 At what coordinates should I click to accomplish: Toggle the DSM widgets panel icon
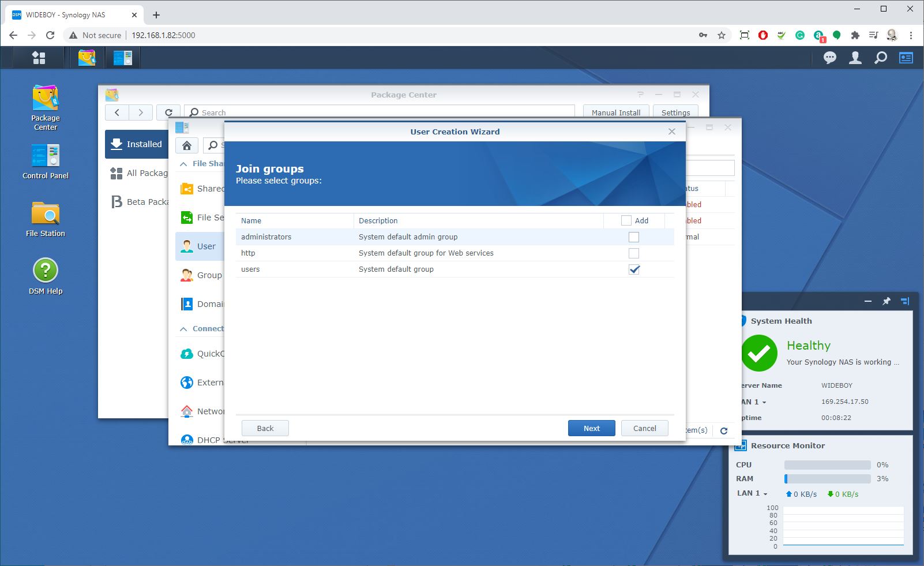pos(906,58)
